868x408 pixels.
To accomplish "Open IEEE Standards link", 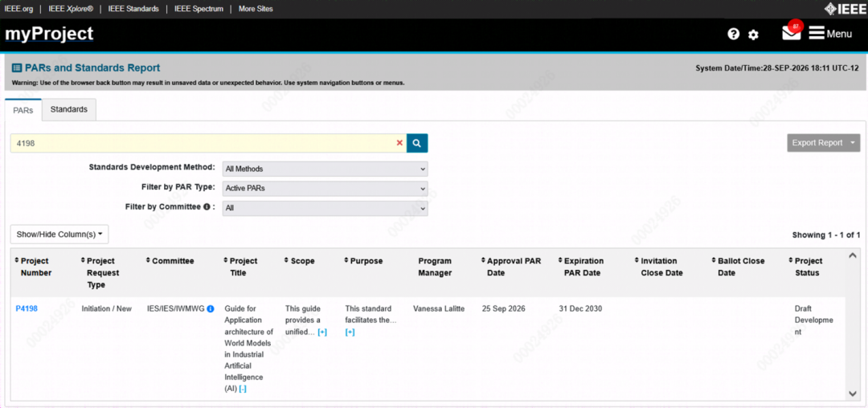I will 133,9.
